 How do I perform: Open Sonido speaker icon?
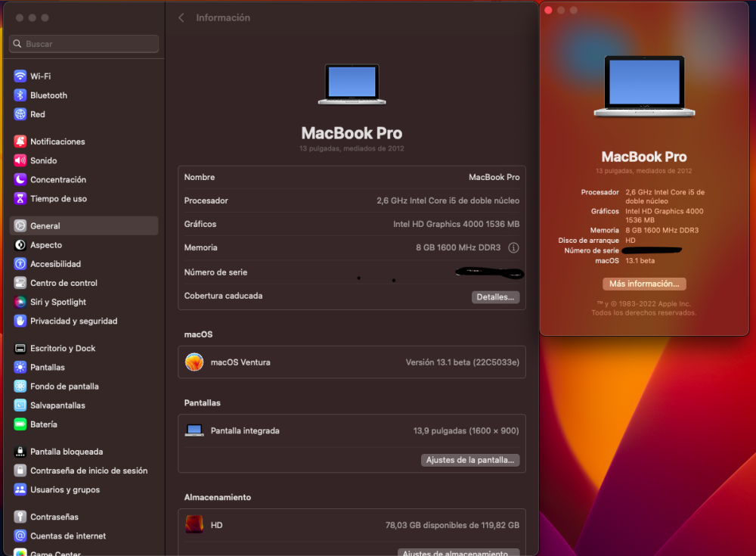(x=20, y=160)
